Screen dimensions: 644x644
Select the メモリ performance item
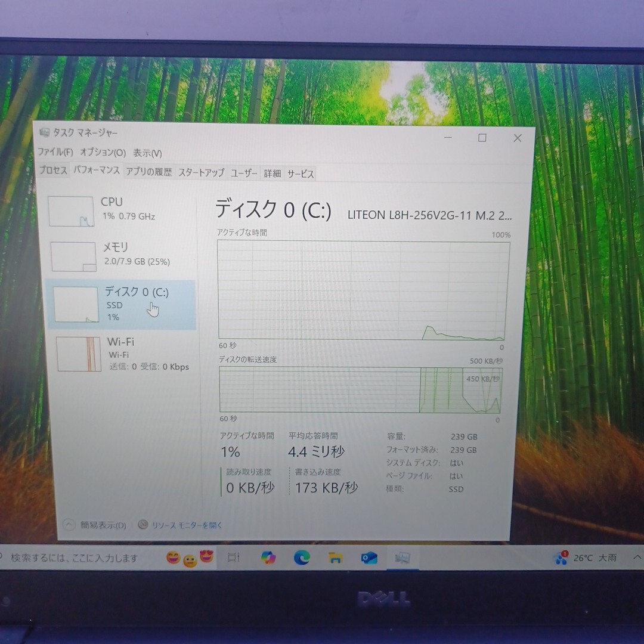coord(121,256)
